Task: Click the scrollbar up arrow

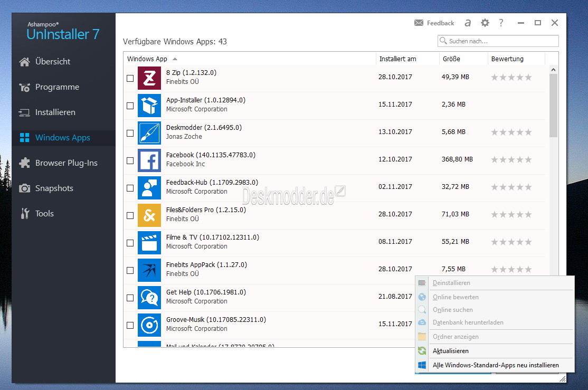Action: 553,70
